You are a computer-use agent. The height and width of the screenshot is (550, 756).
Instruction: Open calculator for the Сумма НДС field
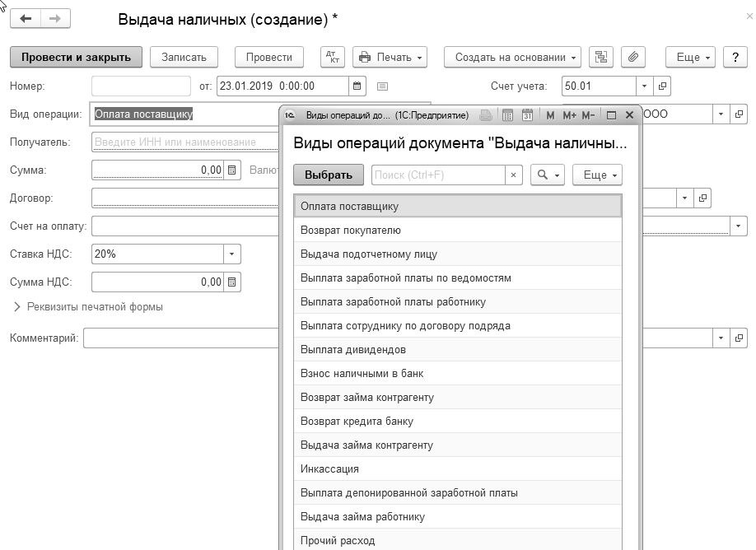(232, 282)
